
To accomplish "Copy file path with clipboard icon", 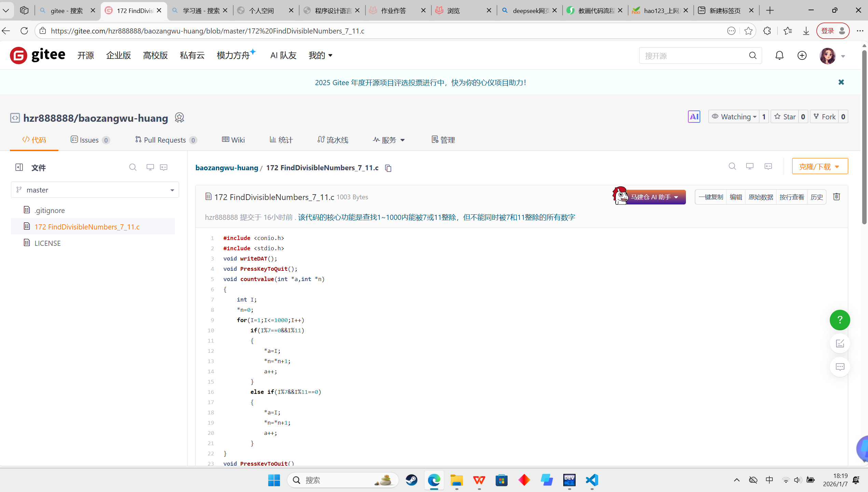I will pyautogui.click(x=388, y=168).
